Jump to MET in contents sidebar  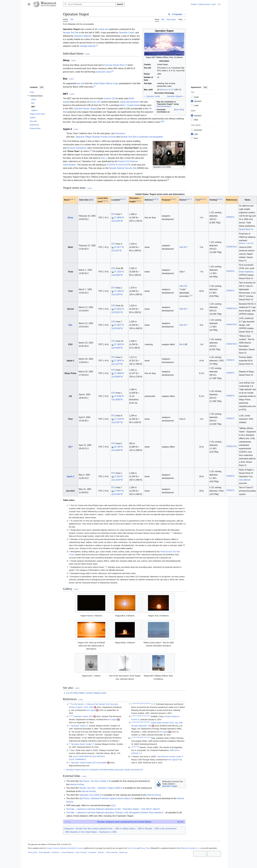pos(33,107)
